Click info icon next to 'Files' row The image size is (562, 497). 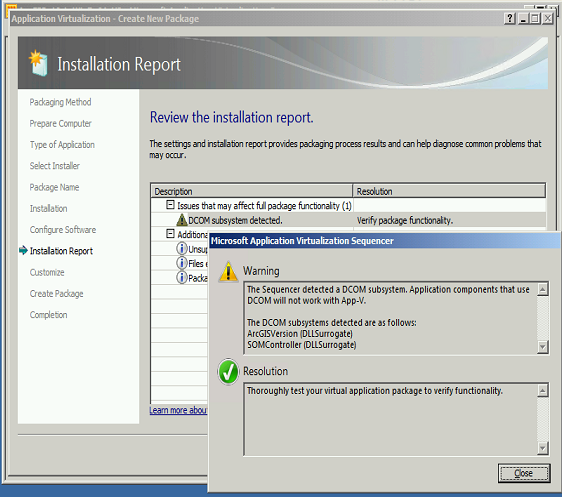[x=182, y=263]
